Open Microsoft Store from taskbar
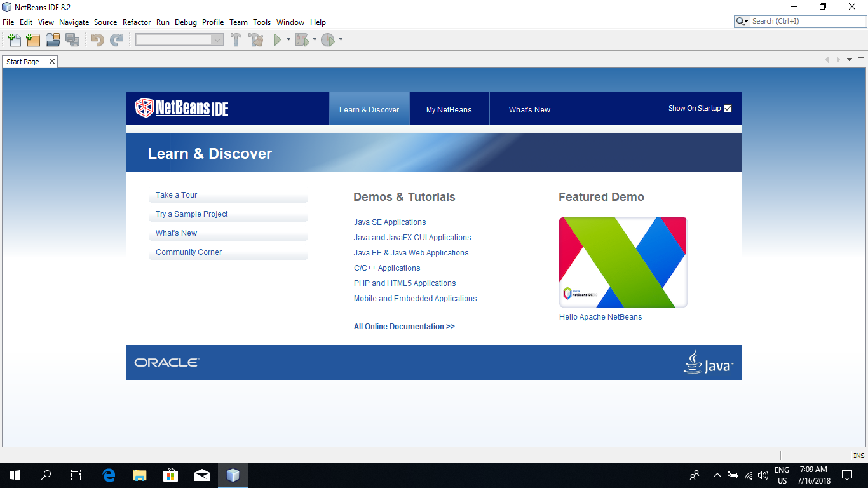This screenshot has height=488, width=868. point(171,475)
